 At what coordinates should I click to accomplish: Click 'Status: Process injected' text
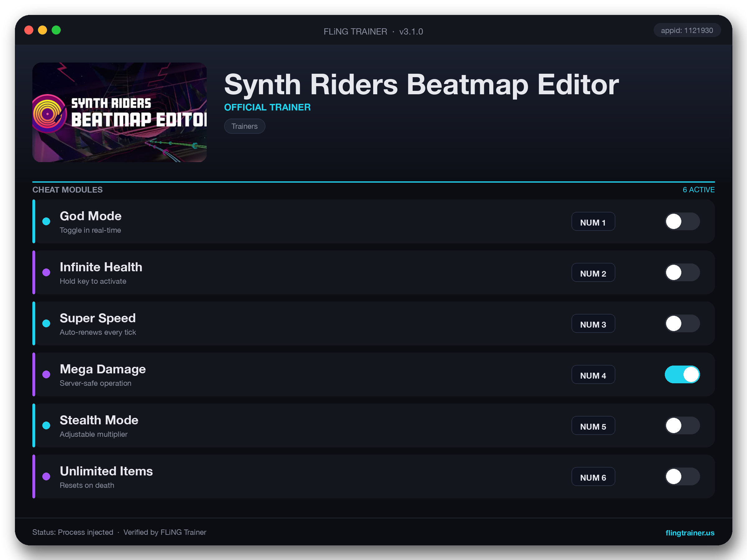73,532
